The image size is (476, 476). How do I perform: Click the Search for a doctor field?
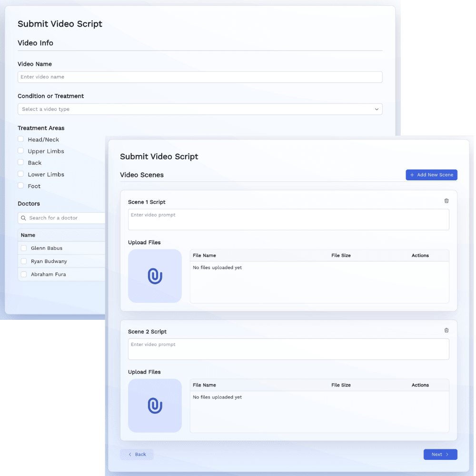pyautogui.click(x=61, y=218)
